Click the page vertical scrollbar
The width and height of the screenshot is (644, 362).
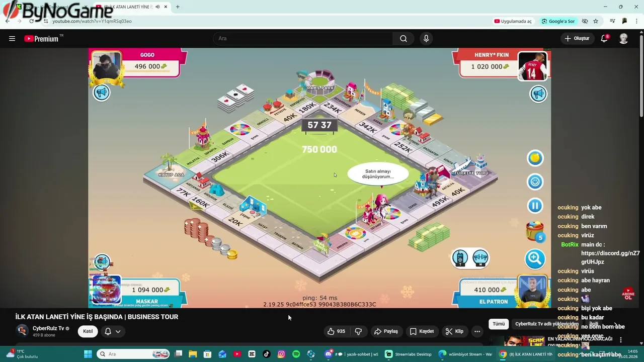pyautogui.click(x=641, y=75)
